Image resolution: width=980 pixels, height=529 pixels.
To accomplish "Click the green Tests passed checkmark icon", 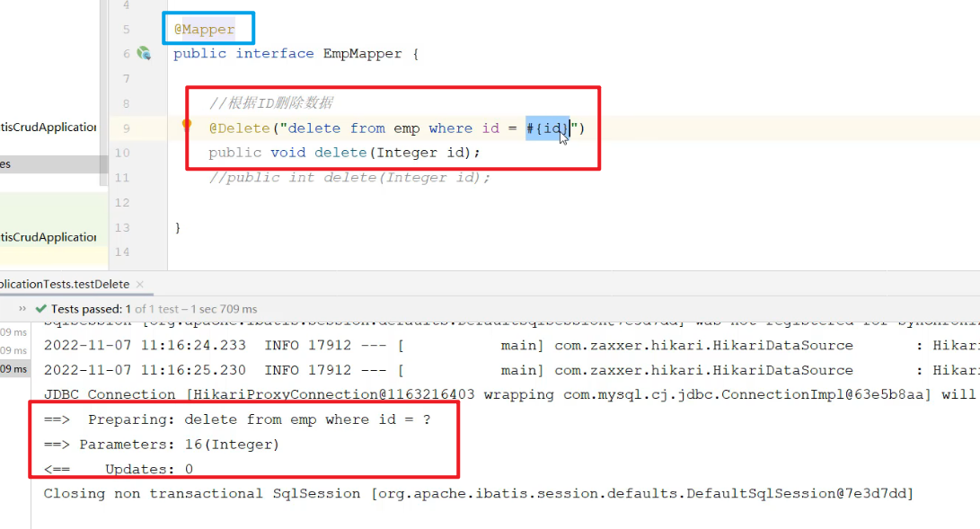I will (40, 309).
